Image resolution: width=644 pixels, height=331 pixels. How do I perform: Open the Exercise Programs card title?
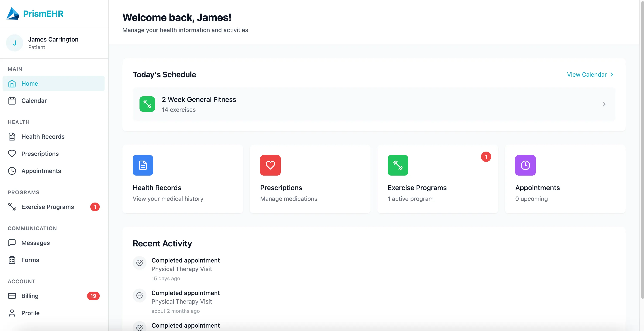click(x=417, y=188)
